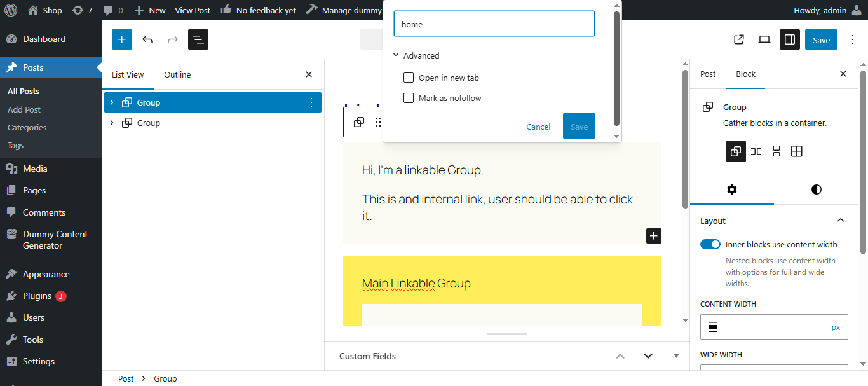The width and height of the screenshot is (868, 386).
Task: Open options for selected Group row
Action: coord(311,102)
